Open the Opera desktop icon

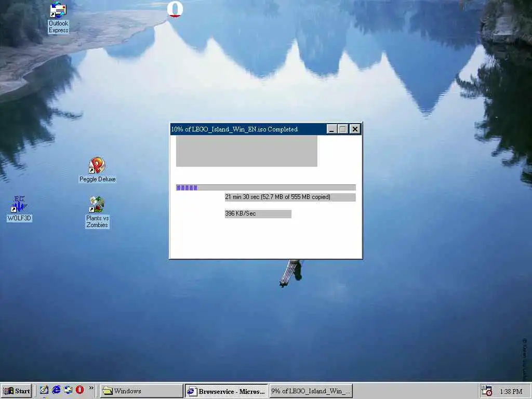175,9
